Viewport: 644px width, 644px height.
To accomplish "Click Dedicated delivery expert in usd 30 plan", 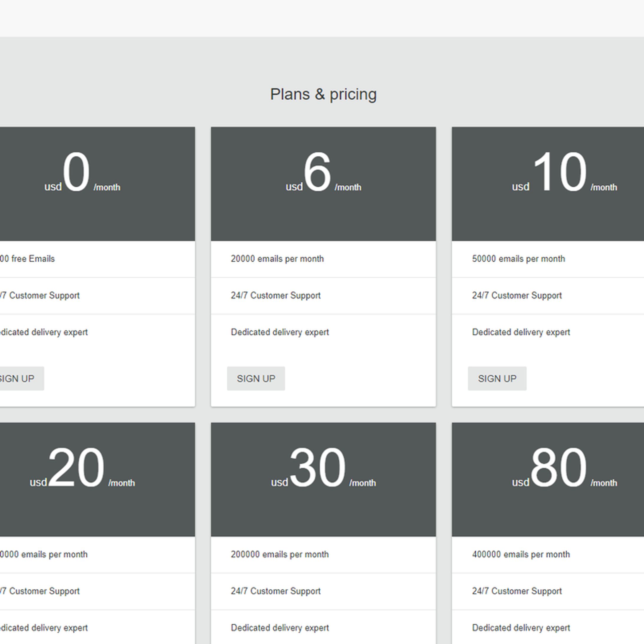I will (x=279, y=628).
